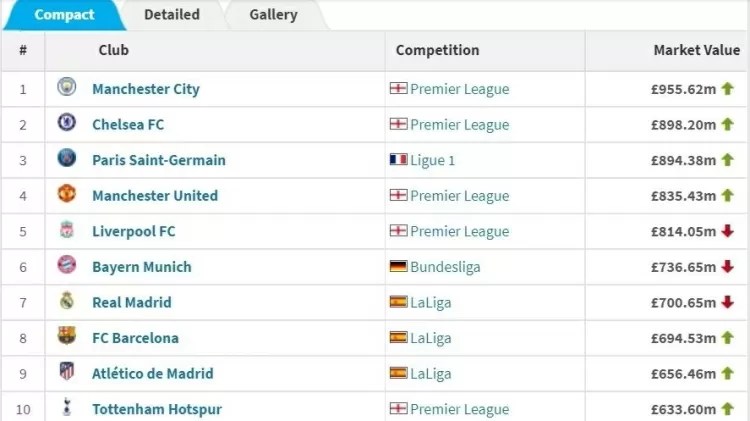
Task: Click the Manchester City club crest
Action: 67,88
